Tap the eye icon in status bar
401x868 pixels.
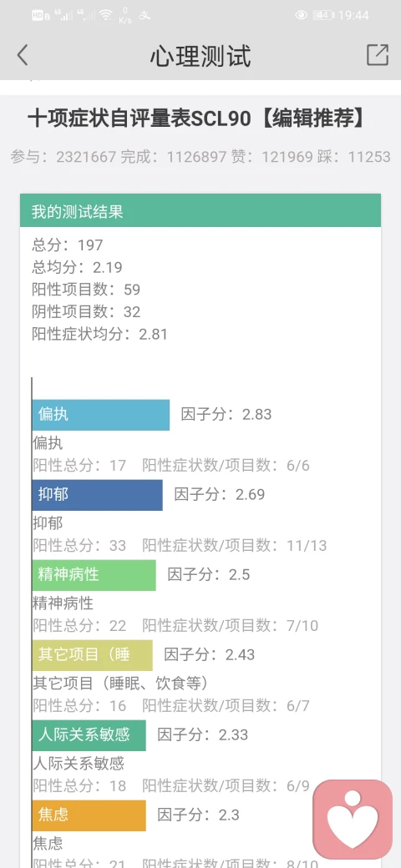point(302,15)
